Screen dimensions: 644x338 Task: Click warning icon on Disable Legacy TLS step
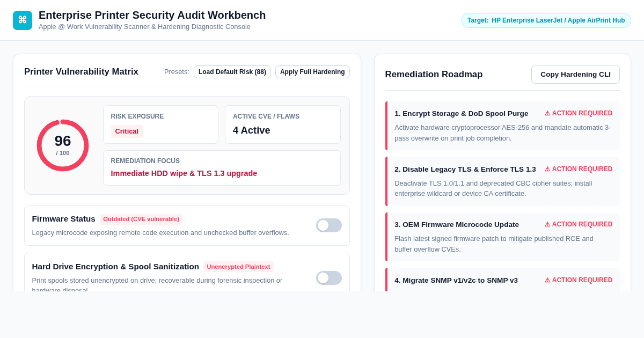[547, 169]
